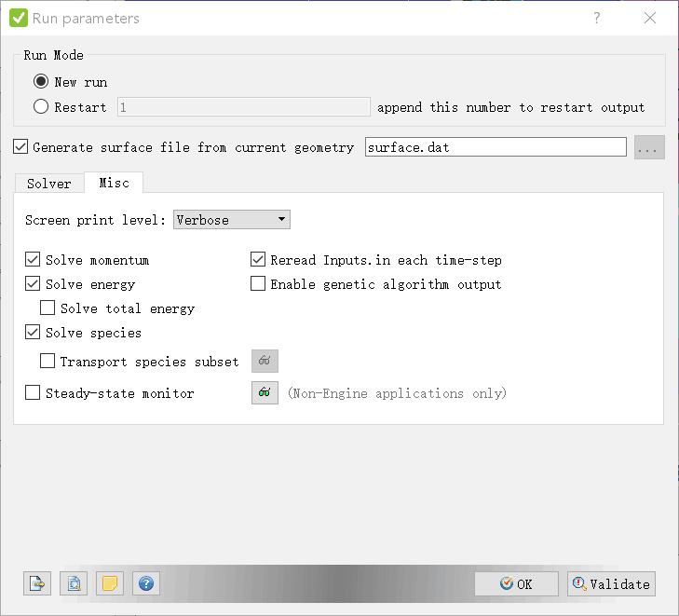The height and width of the screenshot is (616, 679).
Task: Select the Restart radio button
Action: tap(41, 106)
